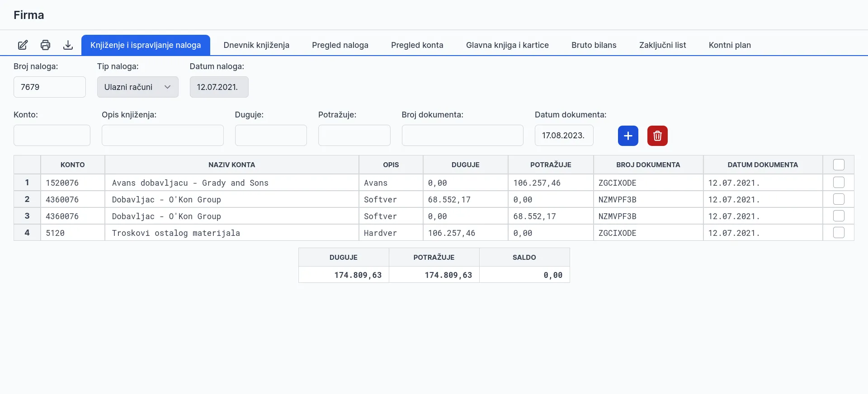Image resolution: width=868 pixels, height=394 pixels.
Task: Select konto cell 1520076
Action: 73,183
